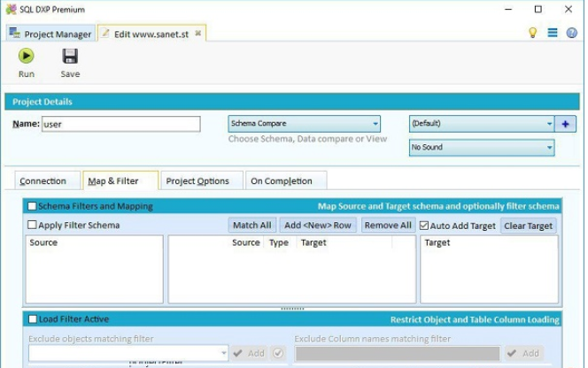Click the blue plus button next to (Default)
The width and height of the screenshot is (588, 368).
[x=566, y=124]
